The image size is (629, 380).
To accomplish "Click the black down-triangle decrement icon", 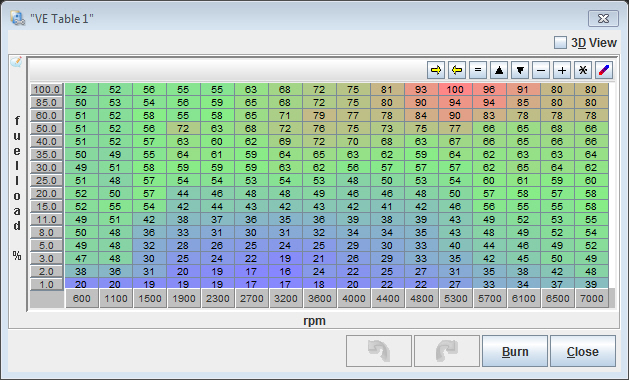I will click(520, 70).
